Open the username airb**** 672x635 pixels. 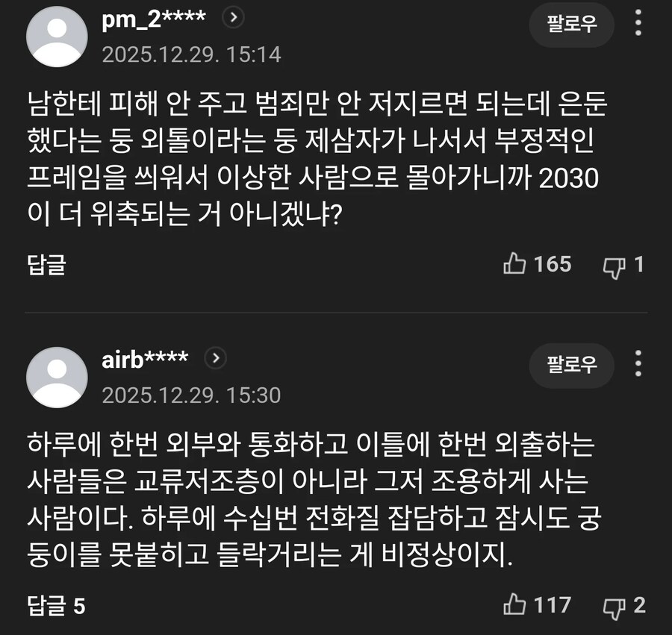[143, 359]
